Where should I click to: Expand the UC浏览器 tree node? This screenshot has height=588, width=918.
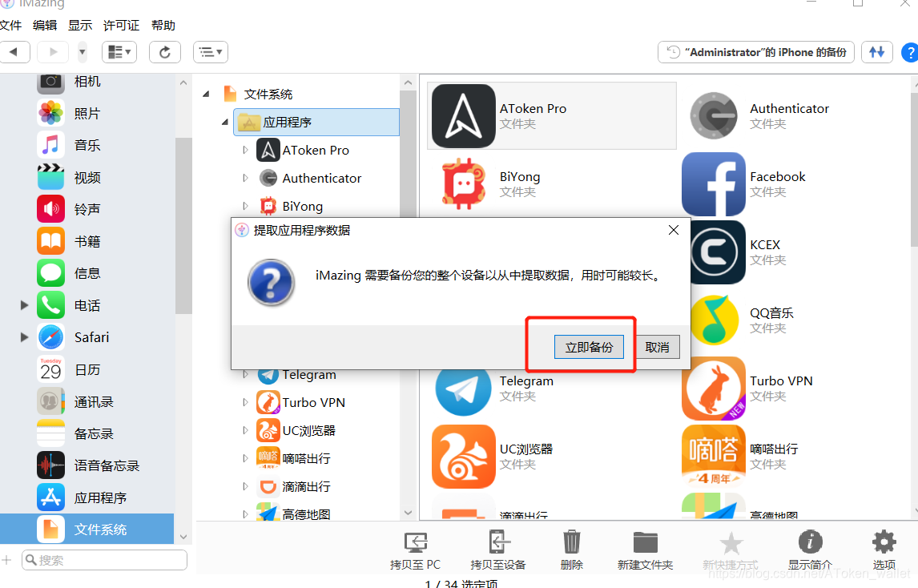pos(245,430)
